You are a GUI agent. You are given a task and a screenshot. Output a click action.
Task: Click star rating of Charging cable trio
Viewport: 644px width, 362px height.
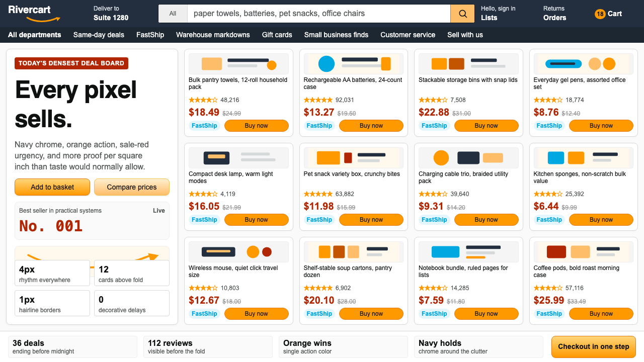click(433, 194)
